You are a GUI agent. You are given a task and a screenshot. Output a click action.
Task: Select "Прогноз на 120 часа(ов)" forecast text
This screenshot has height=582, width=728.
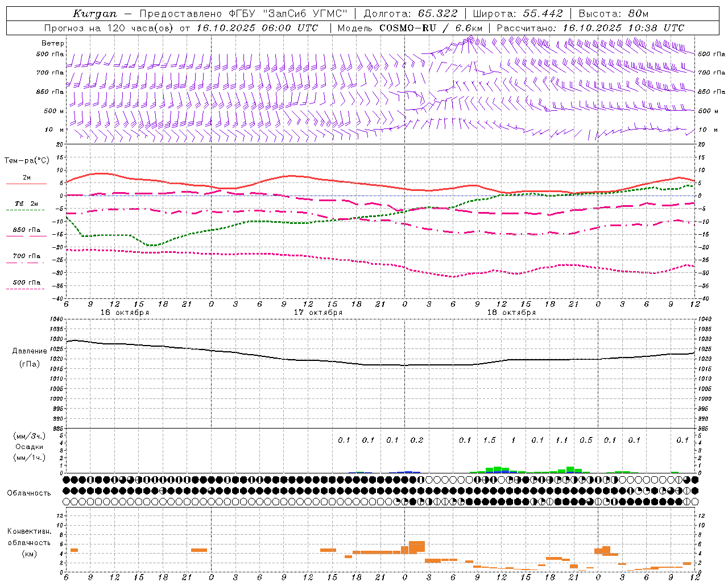[109, 28]
